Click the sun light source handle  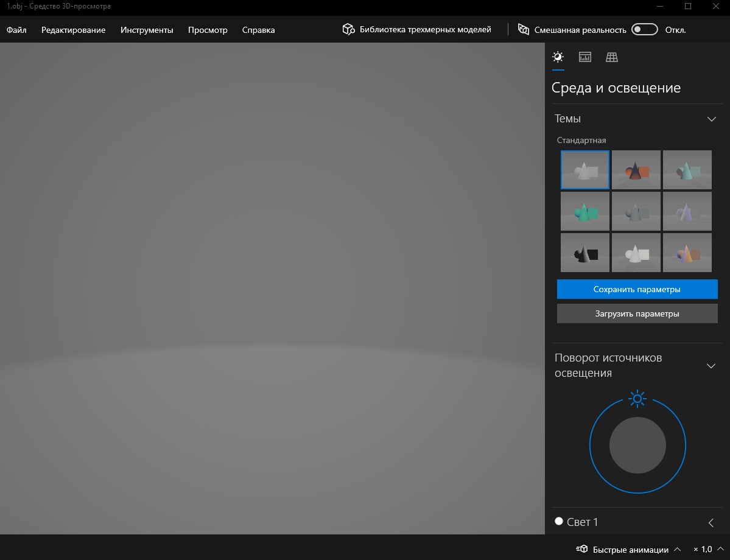pos(637,399)
